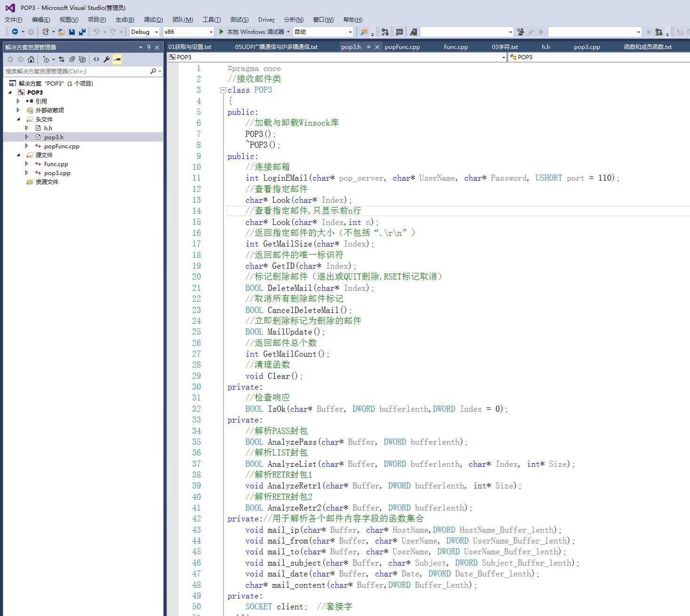Click the Collapse All icon in Solution Explorer
This screenshot has height=616, width=690.
tap(72, 59)
